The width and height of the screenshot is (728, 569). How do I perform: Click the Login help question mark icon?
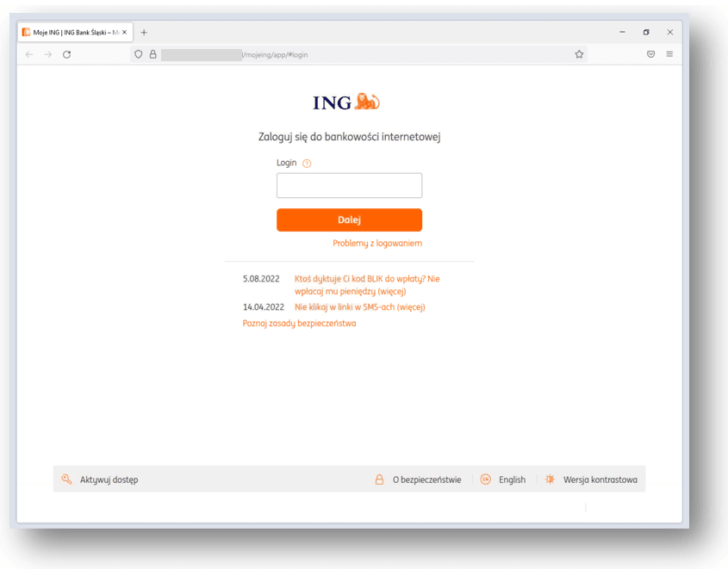point(307,164)
